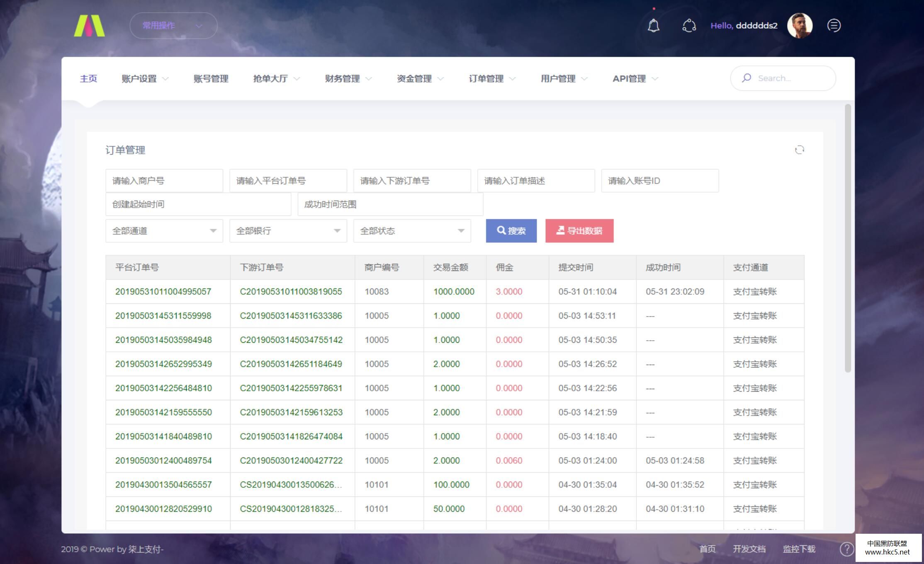The height and width of the screenshot is (564, 924).
Task: Open the 创建起始时间 date field
Action: [x=198, y=204]
